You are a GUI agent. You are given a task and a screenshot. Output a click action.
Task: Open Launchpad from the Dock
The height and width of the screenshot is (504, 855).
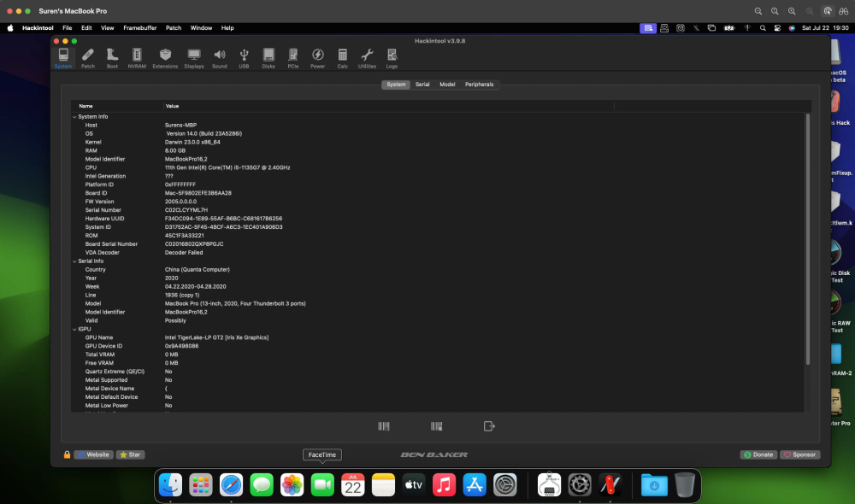click(x=201, y=484)
